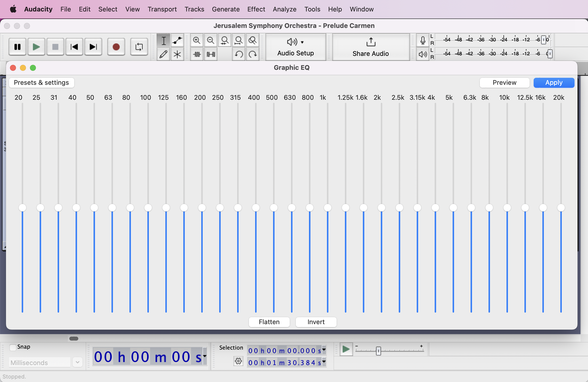Open the Generate menu
This screenshot has height=382, width=588.
tap(226, 9)
